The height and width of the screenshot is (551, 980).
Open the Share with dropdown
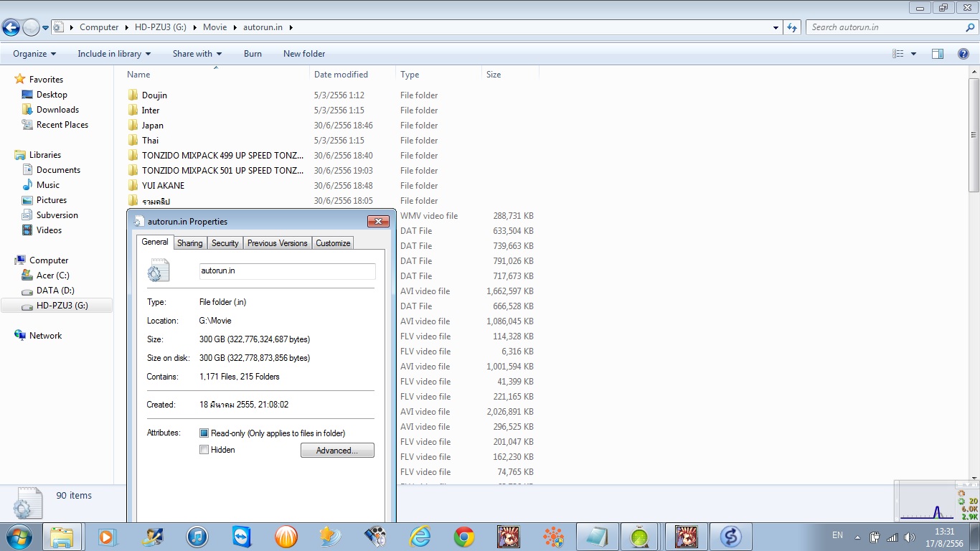[197, 54]
